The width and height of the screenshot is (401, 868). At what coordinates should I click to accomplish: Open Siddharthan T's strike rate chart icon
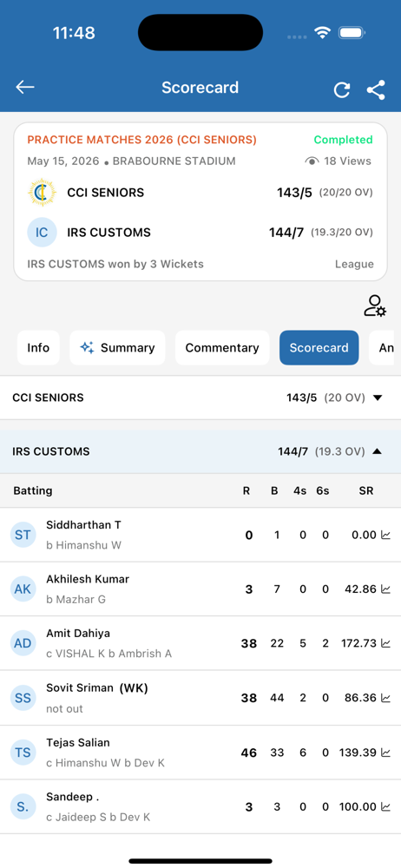coord(386,535)
